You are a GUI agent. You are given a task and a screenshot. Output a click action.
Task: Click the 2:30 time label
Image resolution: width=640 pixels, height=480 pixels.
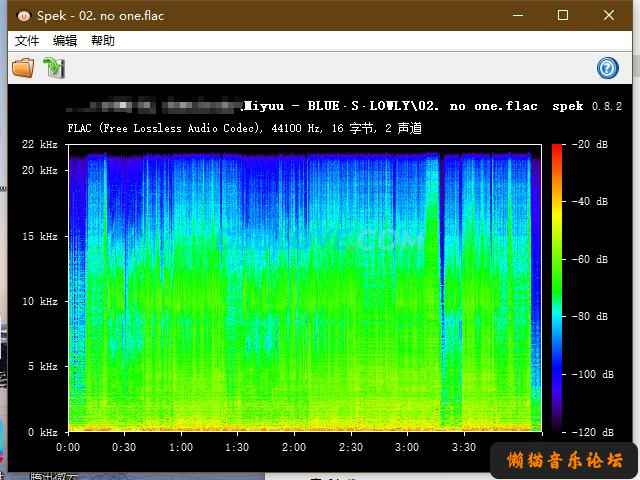(351, 447)
